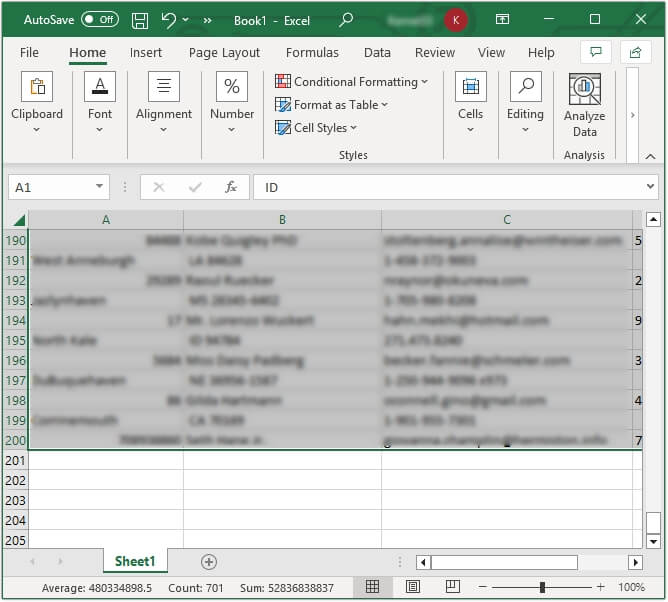The image size is (668, 602).
Task: Expand the Cells group
Action: pyautogui.click(x=470, y=102)
